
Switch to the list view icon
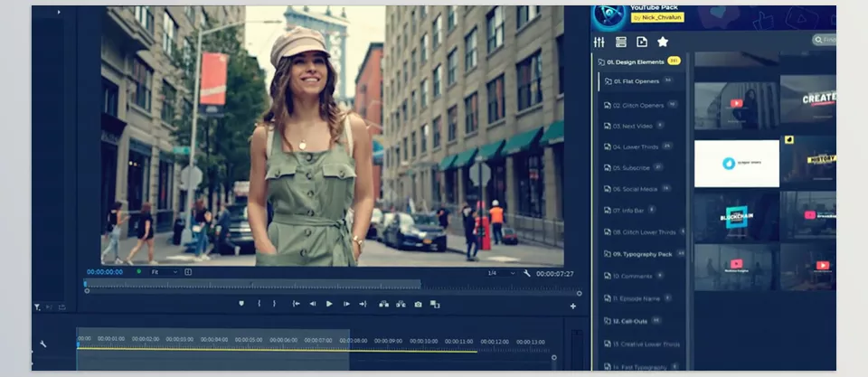pyautogui.click(x=620, y=42)
